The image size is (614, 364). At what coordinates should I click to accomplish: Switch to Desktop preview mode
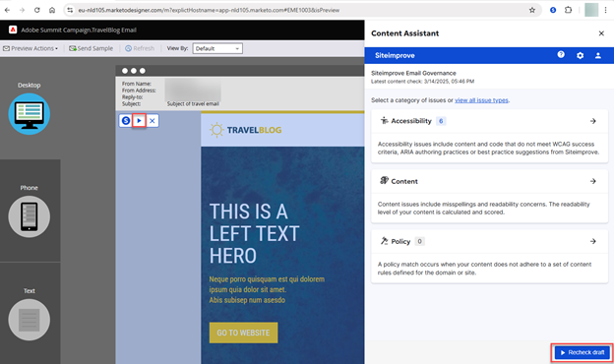(x=29, y=114)
